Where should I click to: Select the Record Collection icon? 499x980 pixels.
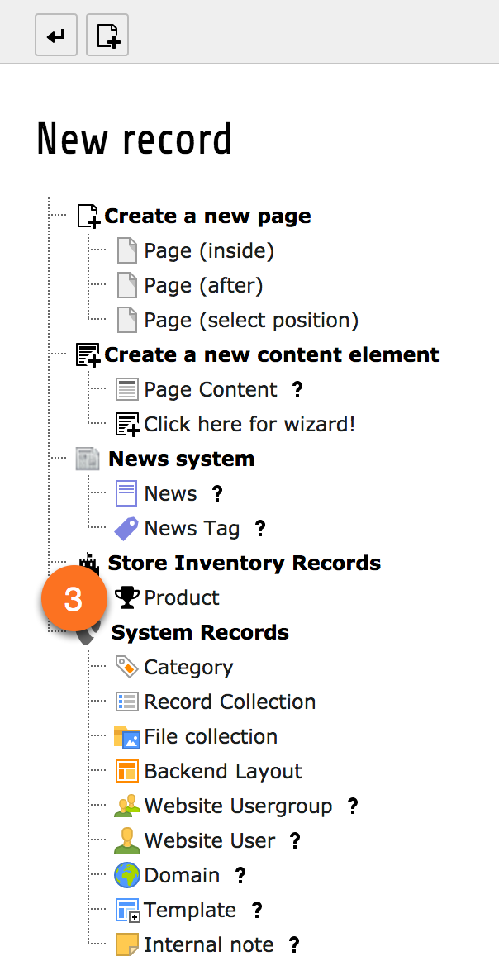click(126, 702)
